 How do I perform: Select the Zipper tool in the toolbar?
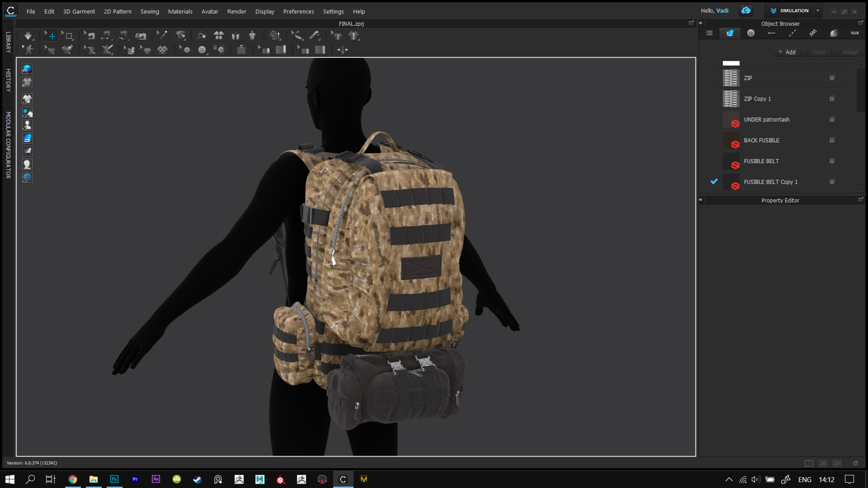click(242, 49)
